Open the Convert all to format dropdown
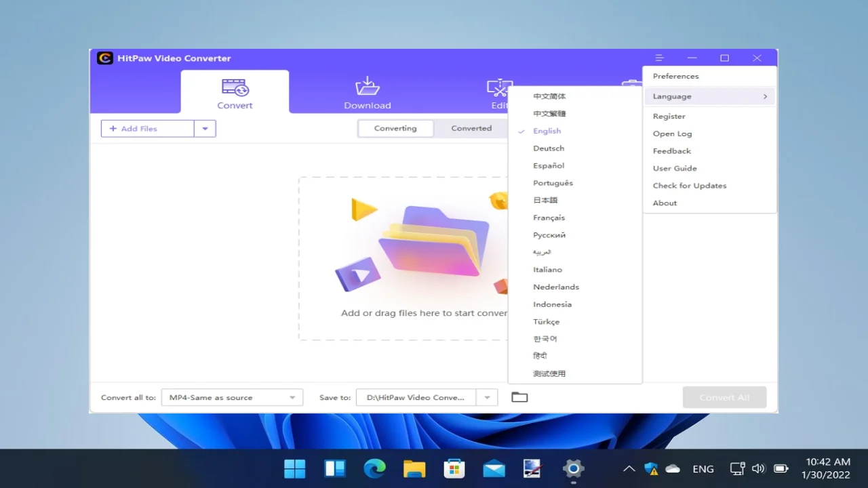This screenshot has height=488, width=868. pos(233,398)
